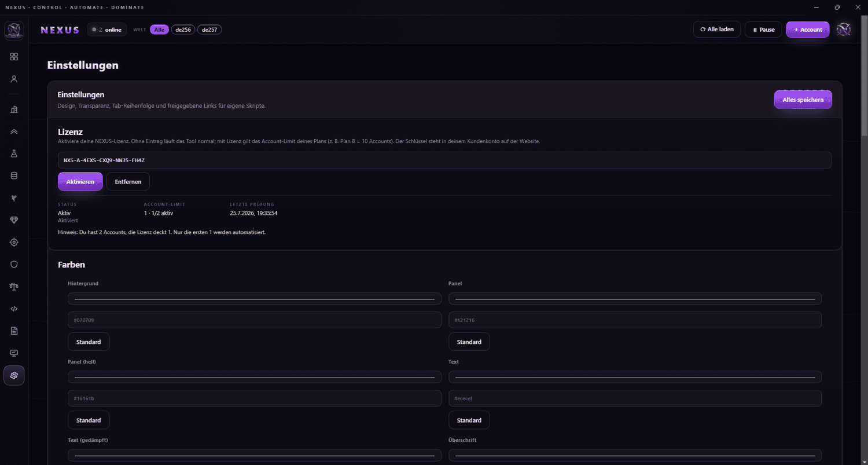Click the 2 online status pill

pos(106,30)
